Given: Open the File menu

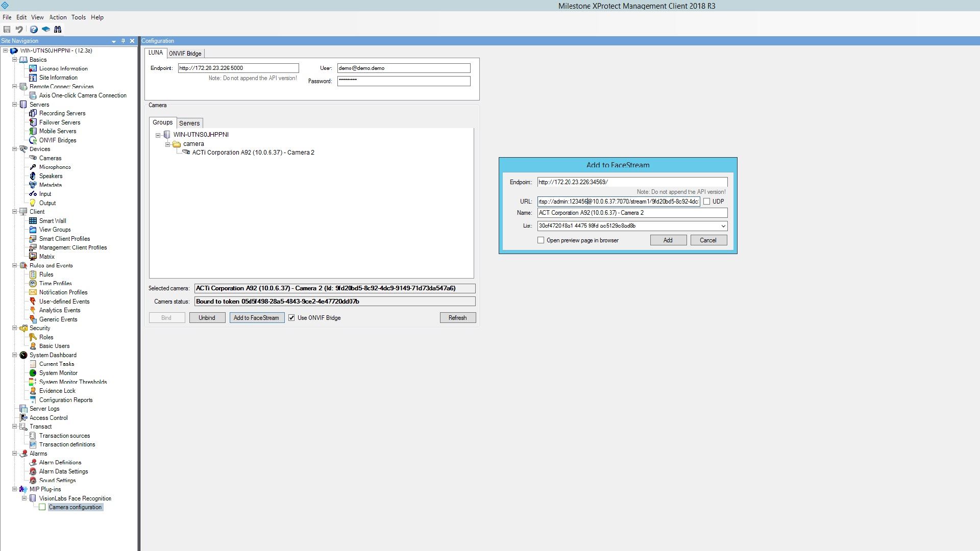Looking at the screenshot, I should [x=7, y=17].
